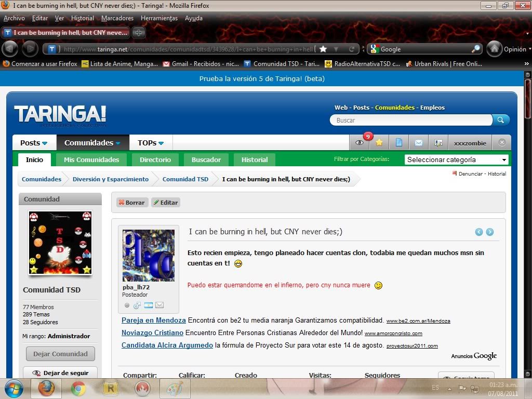The height and width of the screenshot is (399, 532).
Task: Go to next topic with right arrow
Action: coord(489,232)
